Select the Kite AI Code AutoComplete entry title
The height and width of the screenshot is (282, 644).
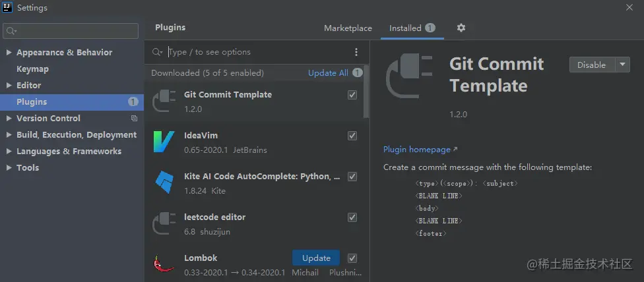tap(262, 177)
